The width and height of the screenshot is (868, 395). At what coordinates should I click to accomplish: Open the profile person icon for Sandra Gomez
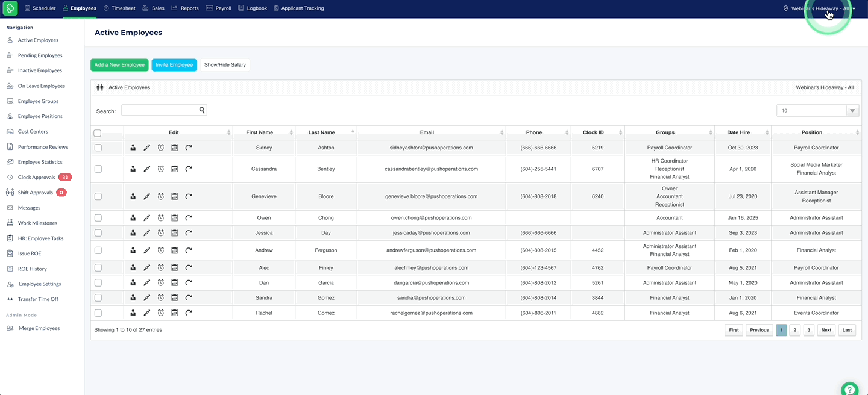(x=133, y=298)
